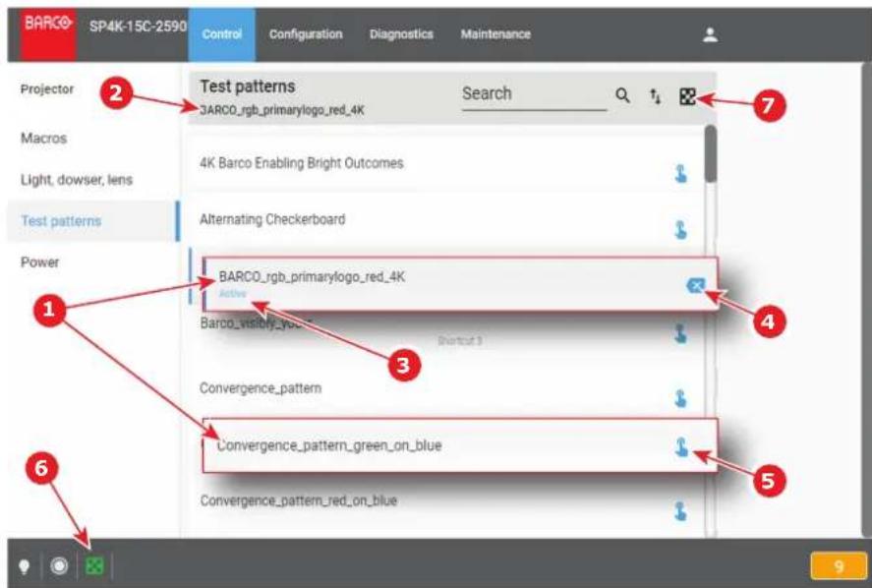
Task: Select BARCO_rgb_primarylogo_red_4K list row
Action: (460, 284)
